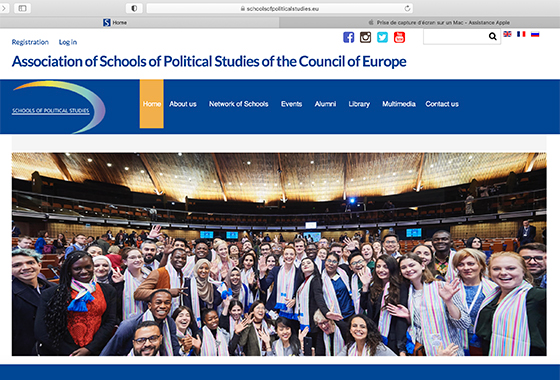Switch language using the Russian flag

535,34
